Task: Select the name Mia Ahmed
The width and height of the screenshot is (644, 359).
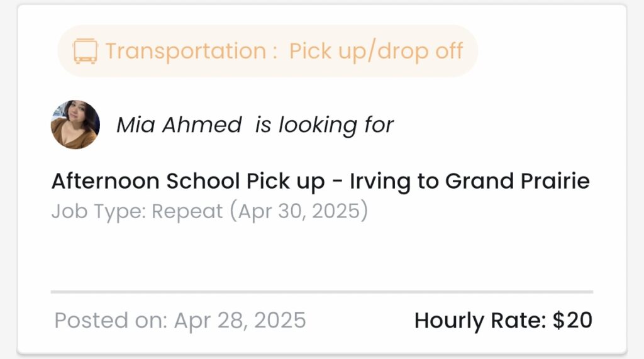Action: point(179,124)
